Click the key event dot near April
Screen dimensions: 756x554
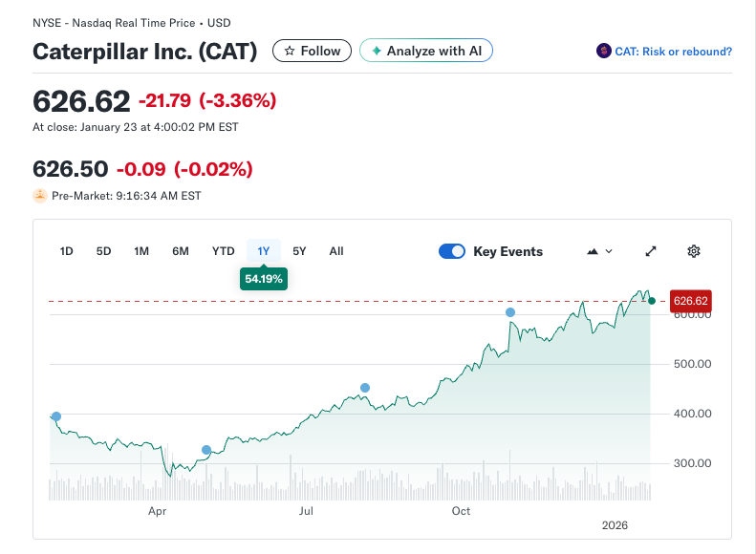pyautogui.click(x=206, y=450)
